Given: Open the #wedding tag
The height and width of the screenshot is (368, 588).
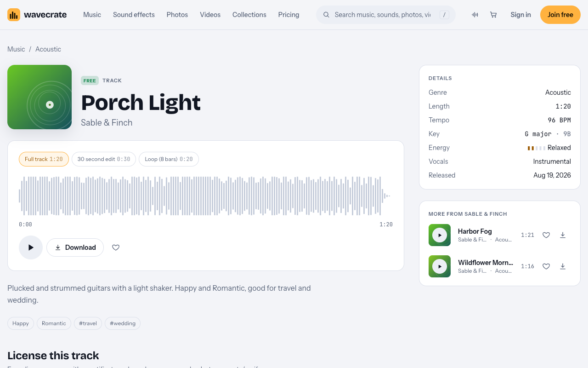Looking at the screenshot, I should (x=123, y=323).
